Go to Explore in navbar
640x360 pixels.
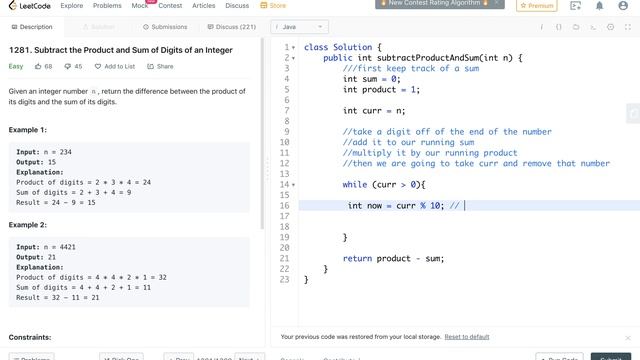(x=72, y=6)
